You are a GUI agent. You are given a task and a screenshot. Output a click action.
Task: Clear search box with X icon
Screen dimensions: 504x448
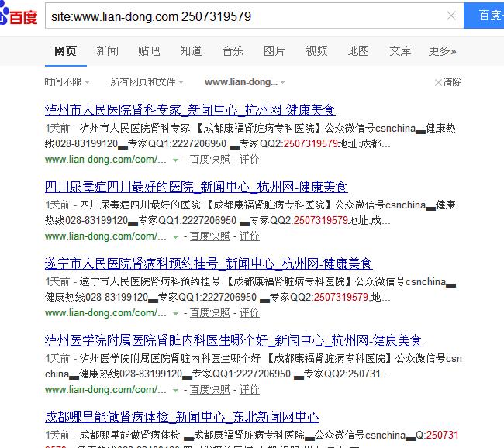pos(451,16)
